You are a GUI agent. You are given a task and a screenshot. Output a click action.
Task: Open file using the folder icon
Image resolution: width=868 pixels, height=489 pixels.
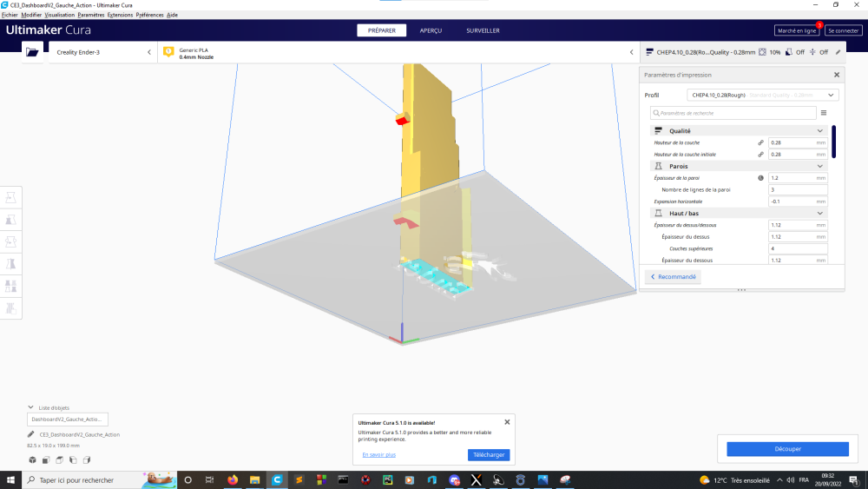tap(32, 52)
